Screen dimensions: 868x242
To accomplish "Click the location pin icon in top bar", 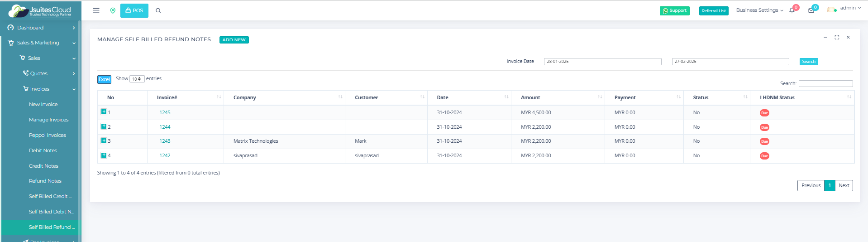I will click(113, 10).
